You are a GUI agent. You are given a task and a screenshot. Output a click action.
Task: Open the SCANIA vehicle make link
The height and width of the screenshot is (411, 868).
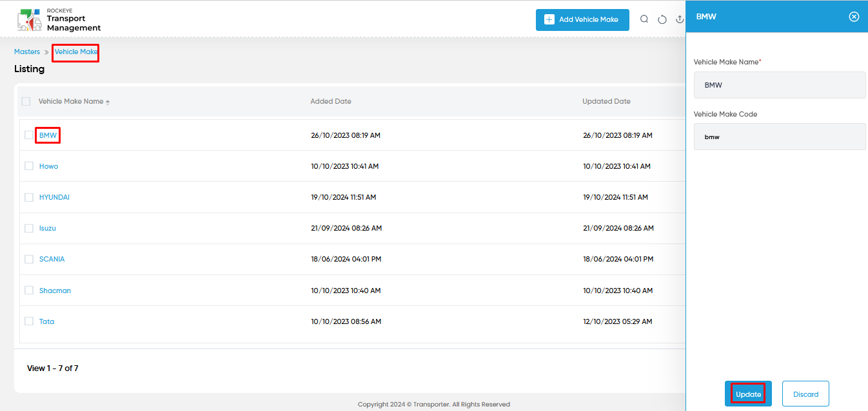[52, 259]
